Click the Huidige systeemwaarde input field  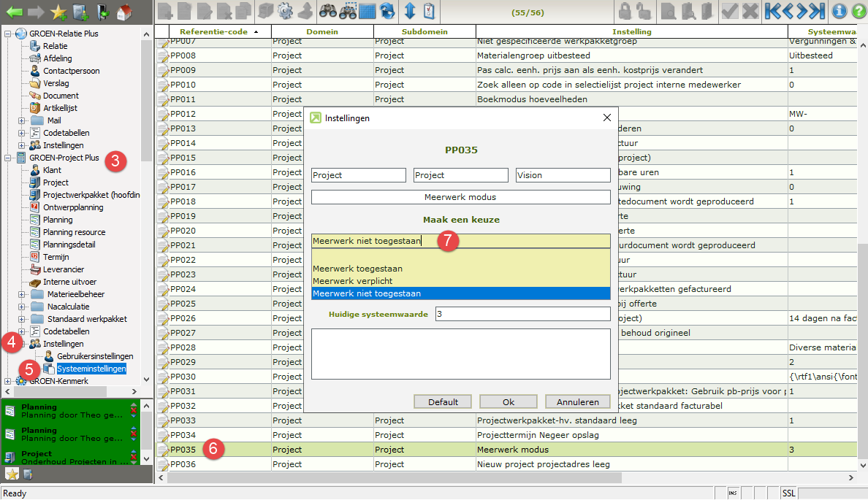(522, 314)
